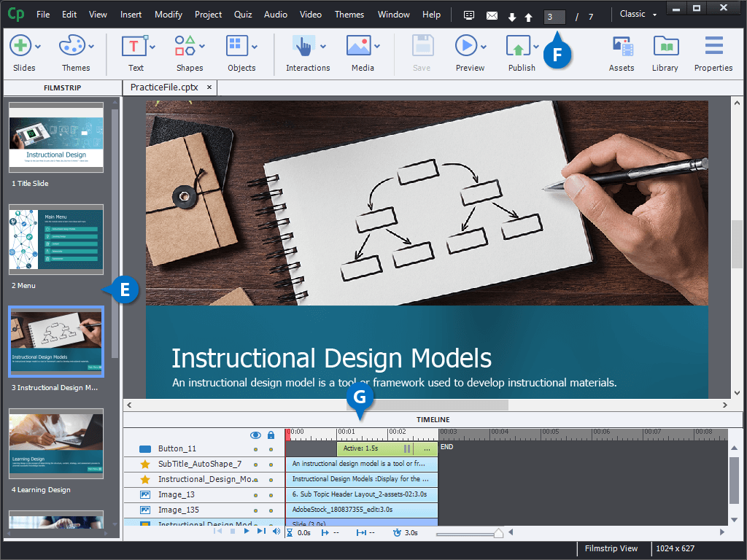Toggle visibility for SubTitle_AutoShape_7 layer
Viewport: 747px width, 560px height.
255,464
